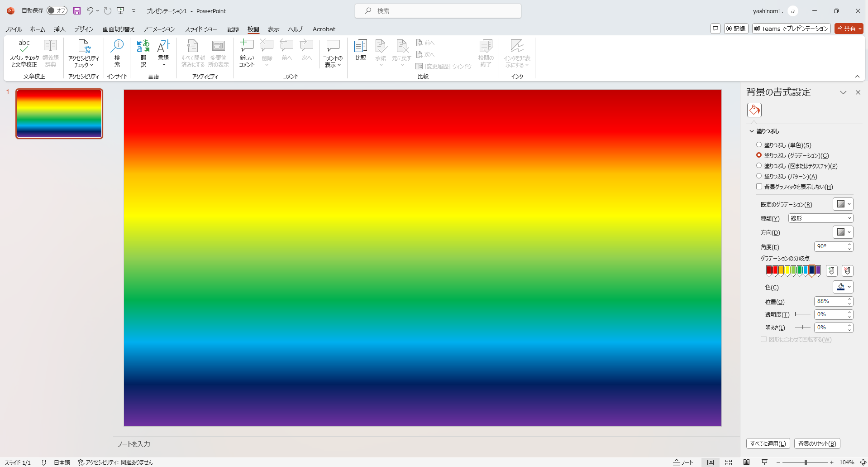Open the fill bucket tab in the format pane

tap(754, 110)
